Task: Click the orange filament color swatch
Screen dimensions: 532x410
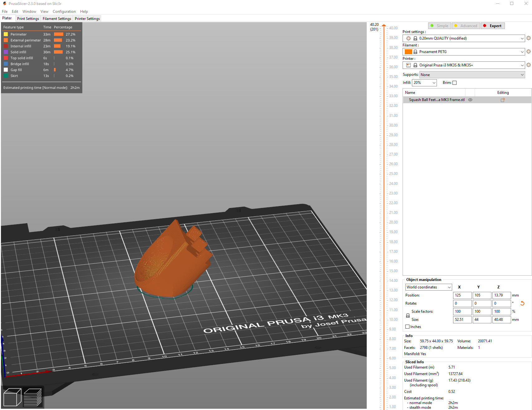Action: pyautogui.click(x=408, y=51)
